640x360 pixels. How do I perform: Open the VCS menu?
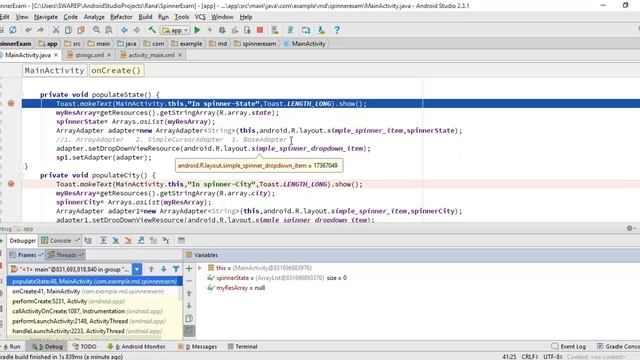coord(200,17)
